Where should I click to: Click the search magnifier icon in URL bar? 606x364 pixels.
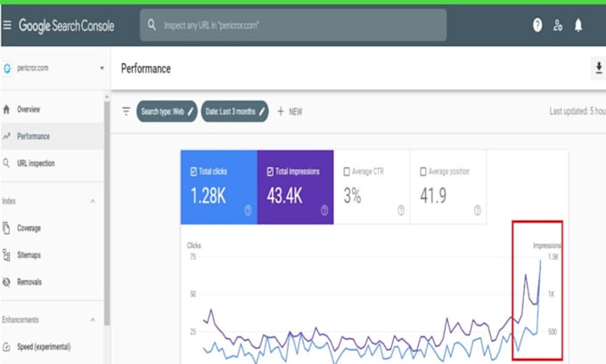point(151,25)
